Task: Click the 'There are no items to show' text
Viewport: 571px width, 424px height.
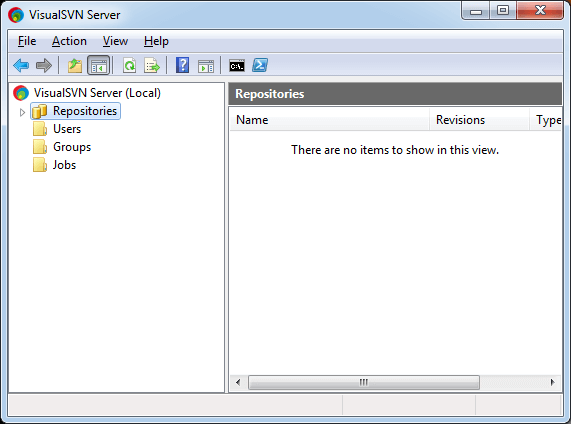Action: (395, 150)
